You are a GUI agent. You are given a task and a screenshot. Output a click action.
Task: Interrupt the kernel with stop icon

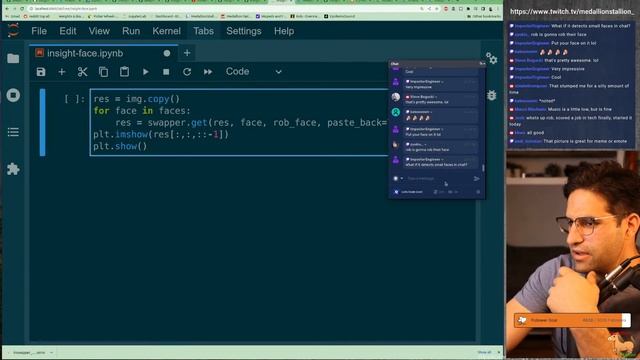click(166, 72)
